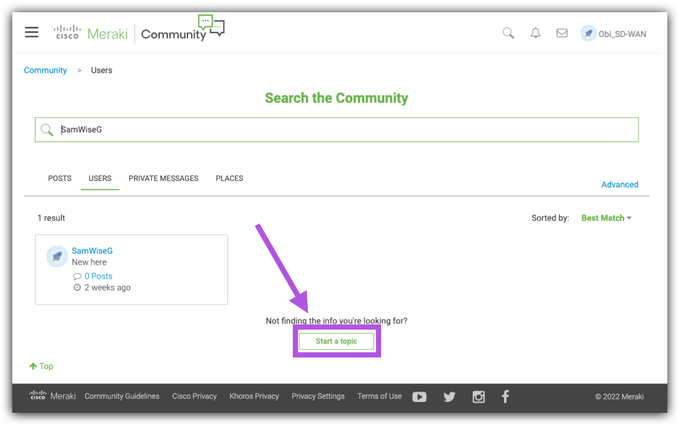Click the Start a topic button
The image size is (682, 424).
click(336, 342)
